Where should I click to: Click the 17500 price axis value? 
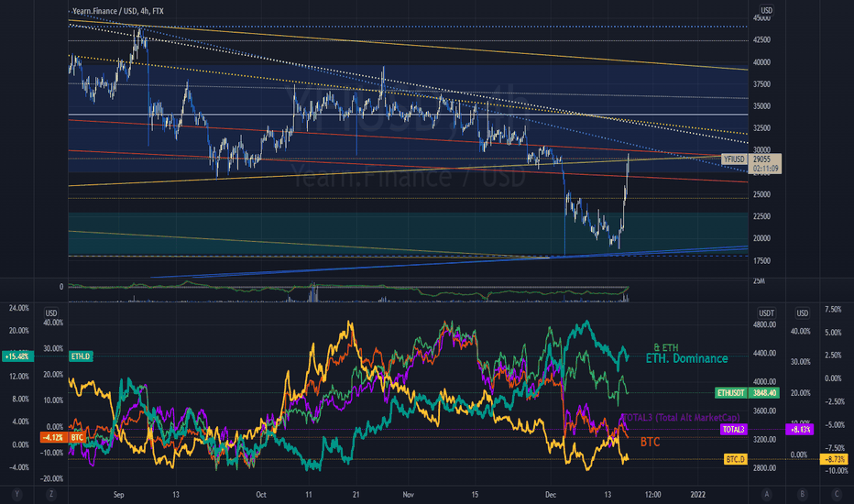click(x=761, y=261)
